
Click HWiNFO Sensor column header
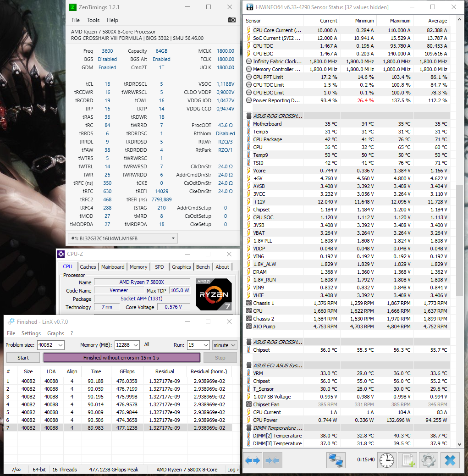274,21
